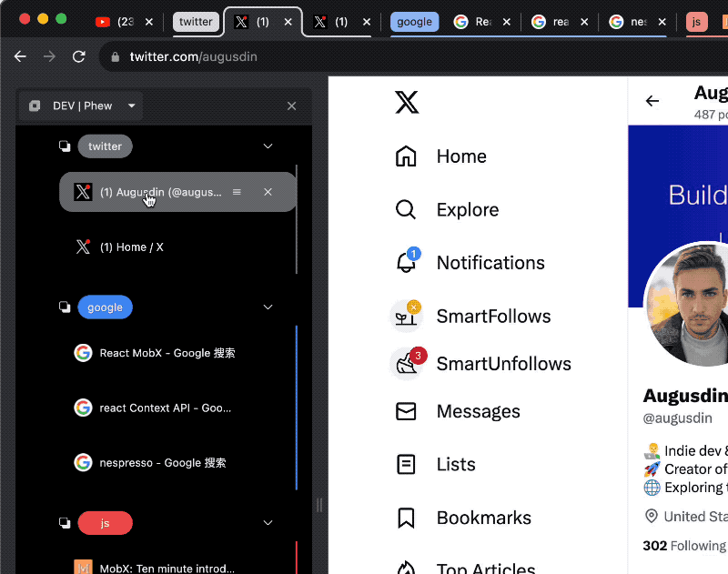Open the SmartFollows label
728x574 pixels.
[x=493, y=316]
